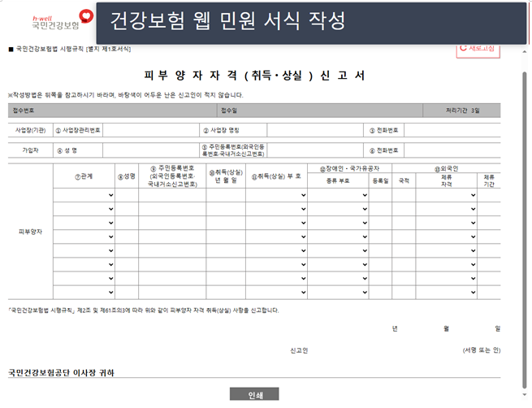Click the 성명 cell in the second dependent row
This screenshot has width=532, height=408.
[x=127, y=209]
